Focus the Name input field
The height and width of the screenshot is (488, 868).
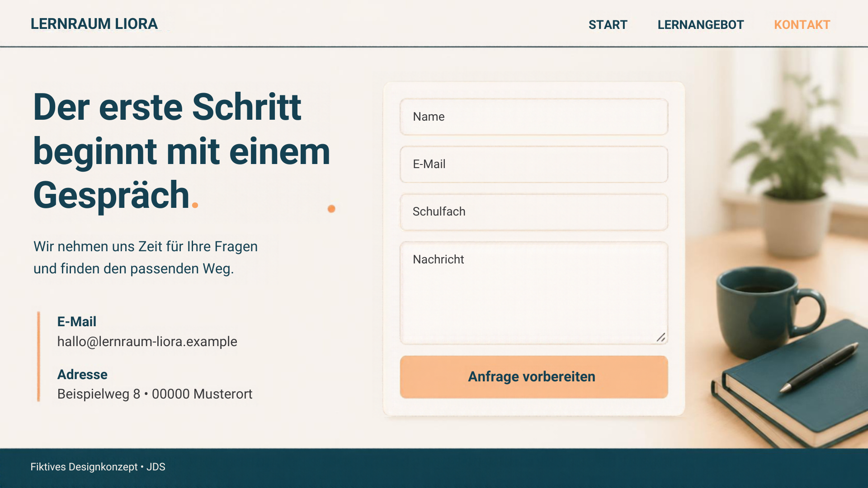[x=534, y=117]
